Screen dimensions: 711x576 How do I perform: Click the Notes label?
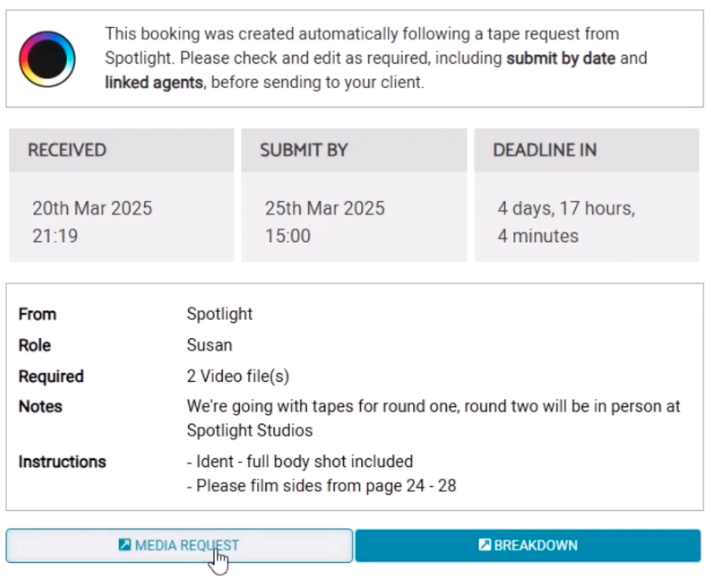coord(40,407)
